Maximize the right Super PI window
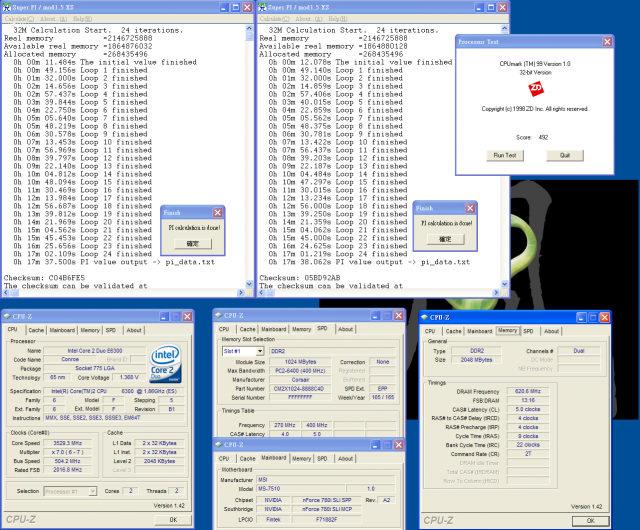This screenshot has width=640, height=530. [x=491, y=7]
